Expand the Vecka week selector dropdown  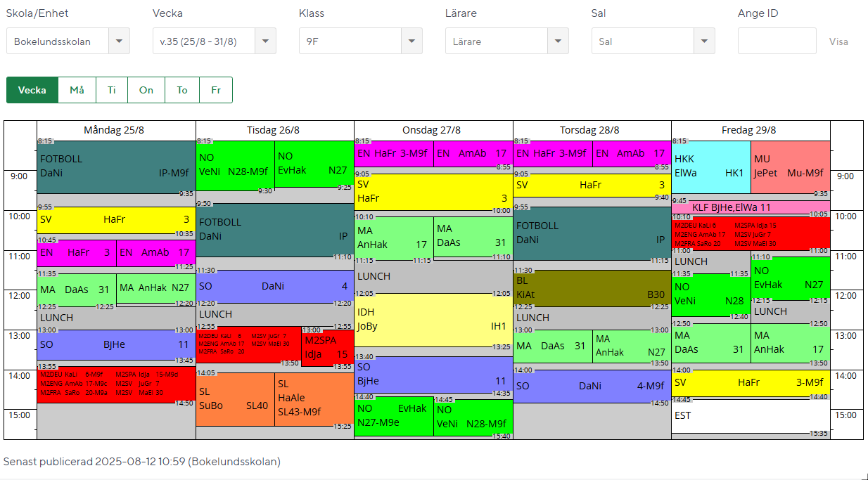pos(214,41)
